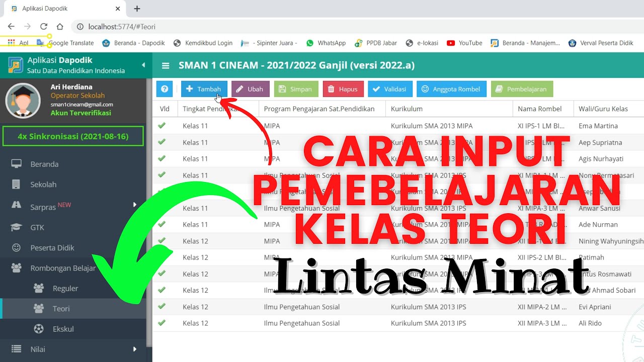Click the Peserta Didik smiley icon
Viewport: 644px width, 362px height.
coord(17,248)
